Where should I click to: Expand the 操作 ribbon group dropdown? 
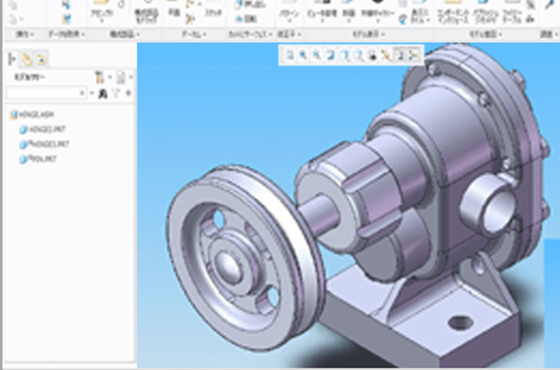point(25,34)
